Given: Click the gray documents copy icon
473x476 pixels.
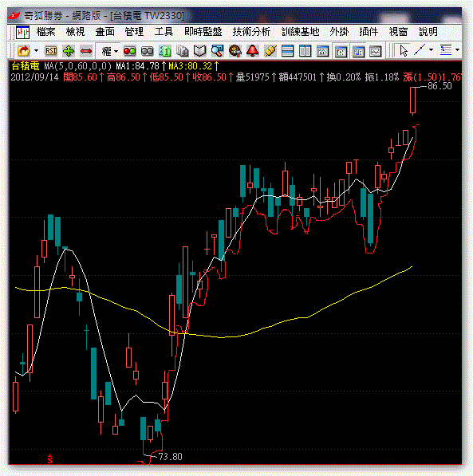Looking at the screenshot, I should tap(183, 51).
